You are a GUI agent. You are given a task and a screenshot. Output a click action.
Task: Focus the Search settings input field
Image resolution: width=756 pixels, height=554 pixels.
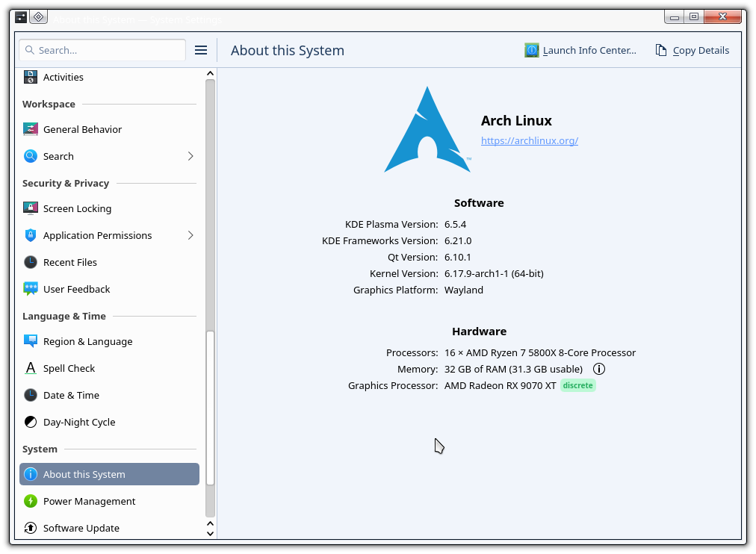pos(102,50)
